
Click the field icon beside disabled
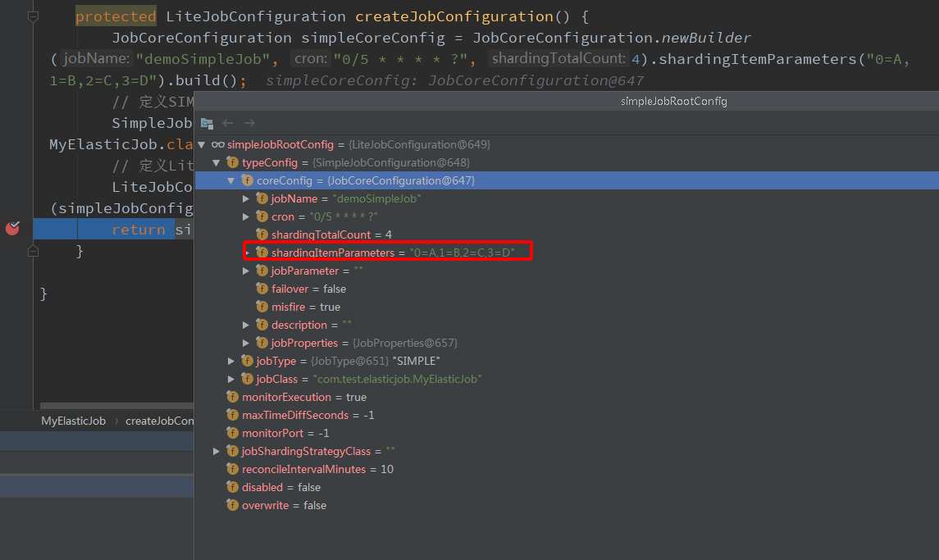232,487
